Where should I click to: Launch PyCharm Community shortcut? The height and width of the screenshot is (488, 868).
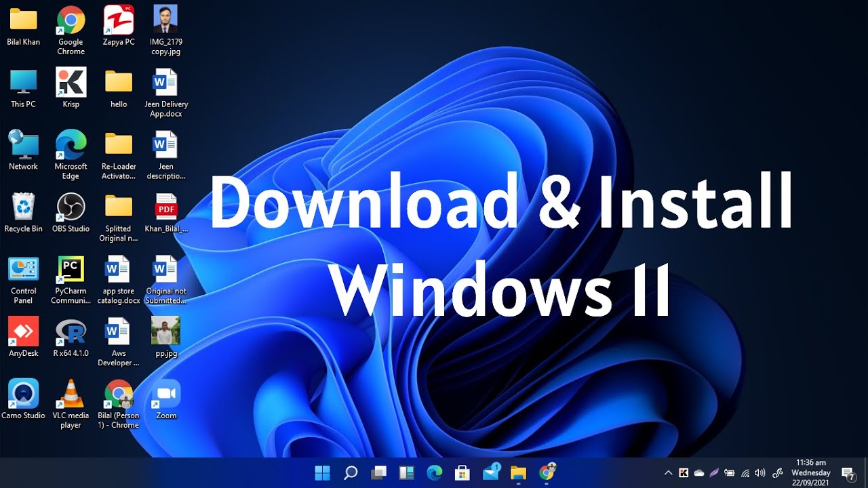pos(71,280)
